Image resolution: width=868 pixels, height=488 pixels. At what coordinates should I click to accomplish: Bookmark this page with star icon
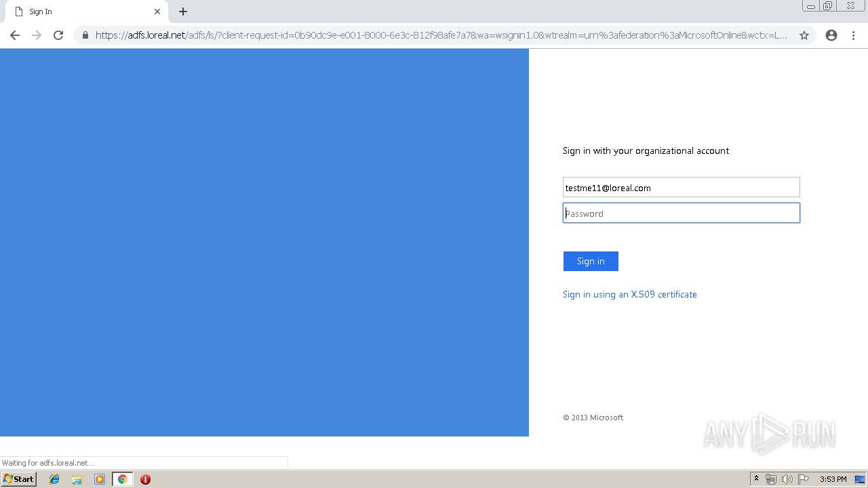click(x=804, y=35)
